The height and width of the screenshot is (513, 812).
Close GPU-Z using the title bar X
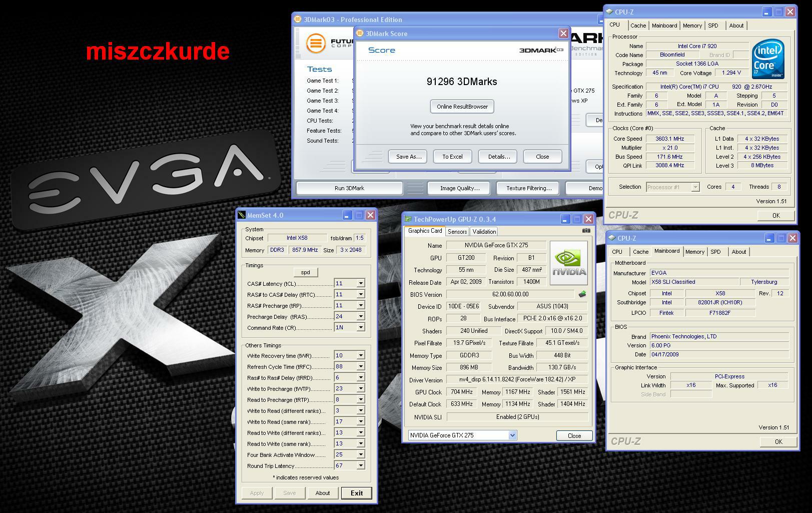(588, 219)
